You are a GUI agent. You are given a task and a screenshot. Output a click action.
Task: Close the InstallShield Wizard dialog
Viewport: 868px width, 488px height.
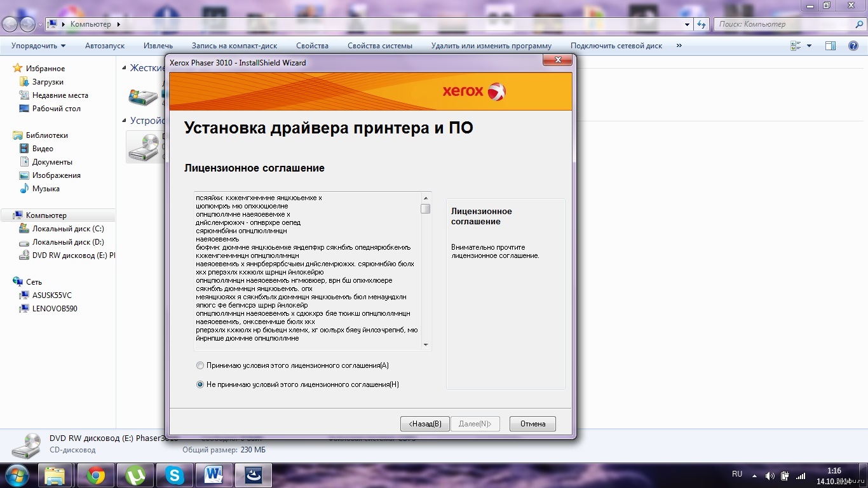click(x=559, y=60)
